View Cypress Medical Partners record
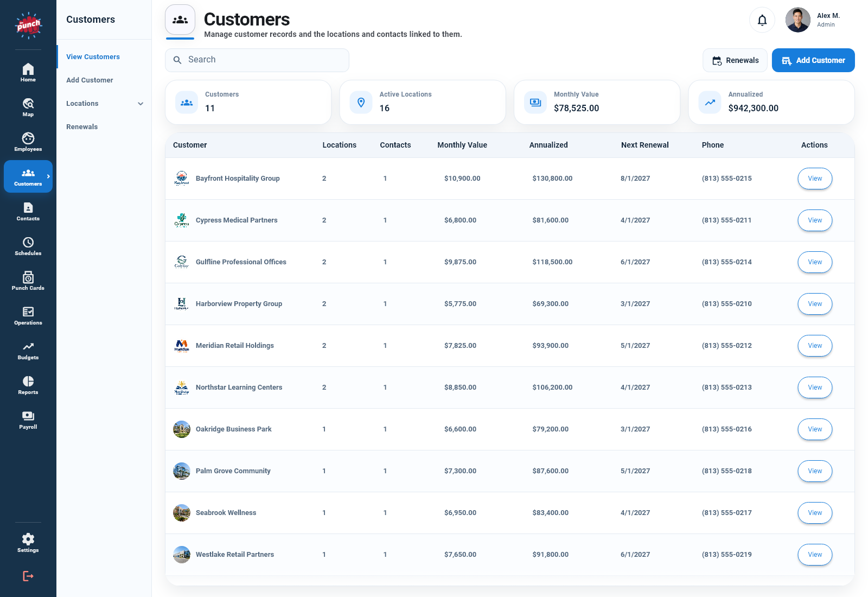The height and width of the screenshot is (597, 868). tap(815, 220)
